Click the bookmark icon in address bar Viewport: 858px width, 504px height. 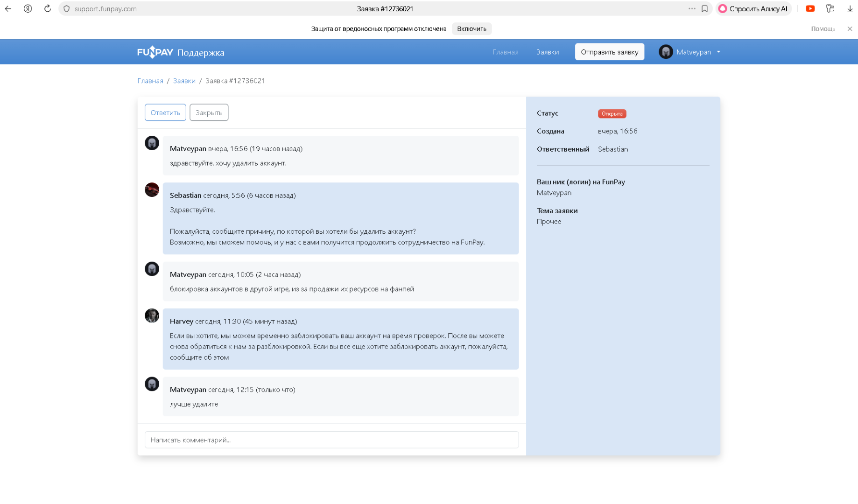704,9
